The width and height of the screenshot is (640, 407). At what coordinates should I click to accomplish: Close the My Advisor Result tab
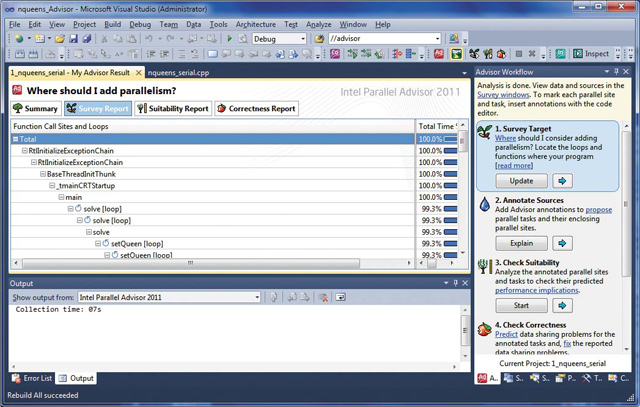point(139,73)
